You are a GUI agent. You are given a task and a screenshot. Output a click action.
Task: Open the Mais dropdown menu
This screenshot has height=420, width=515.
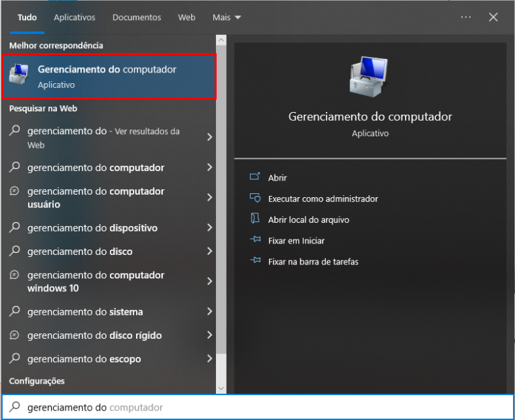tap(227, 17)
